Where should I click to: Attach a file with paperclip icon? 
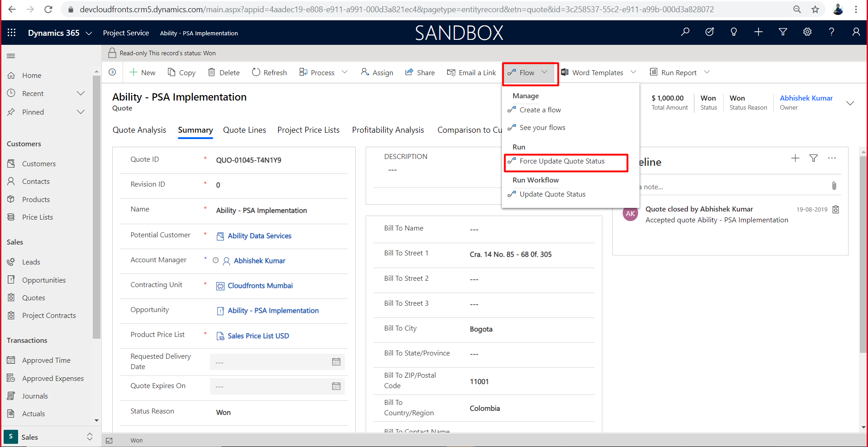click(x=834, y=186)
